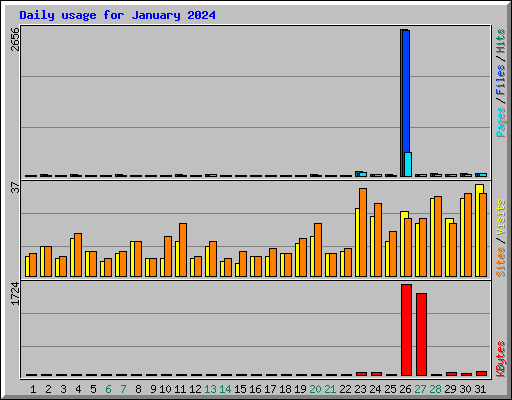The width and height of the screenshot is (512, 400).
Task: Click the orange Sites bar for day 4
Action: (78, 255)
